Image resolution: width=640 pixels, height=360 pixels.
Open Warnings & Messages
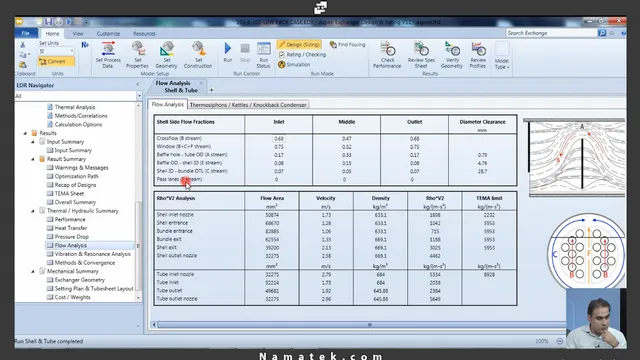pyautogui.click(x=78, y=168)
